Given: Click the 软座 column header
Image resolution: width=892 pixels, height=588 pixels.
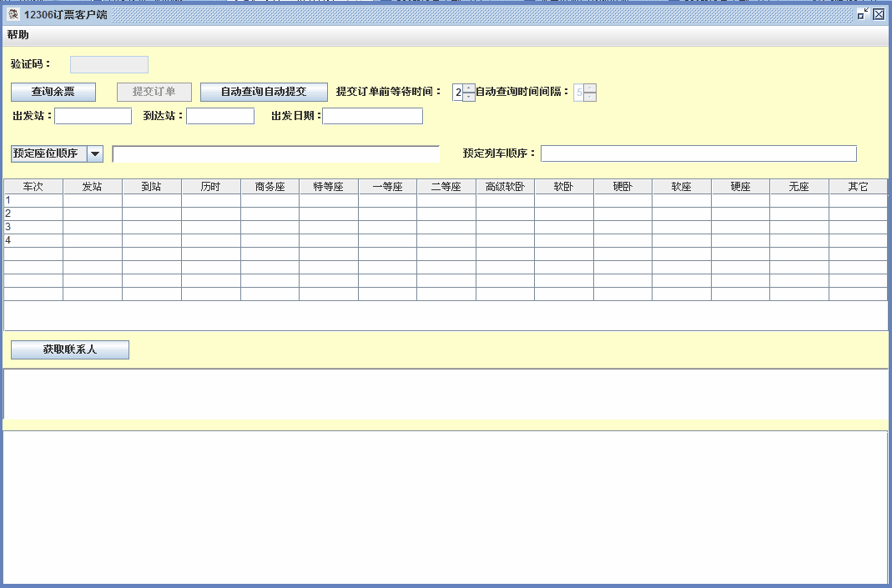Looking at the screenshot, I should (x=682, y=187).
